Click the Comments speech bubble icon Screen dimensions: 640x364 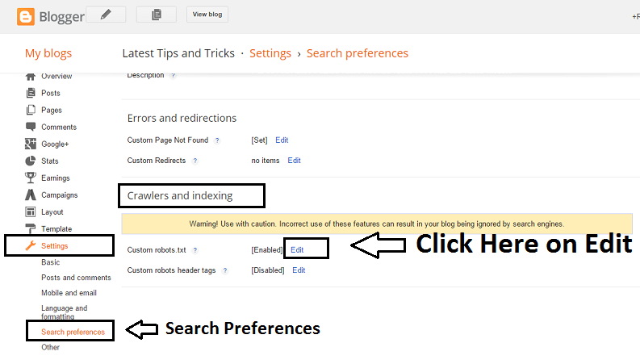[x=30, y=127]
